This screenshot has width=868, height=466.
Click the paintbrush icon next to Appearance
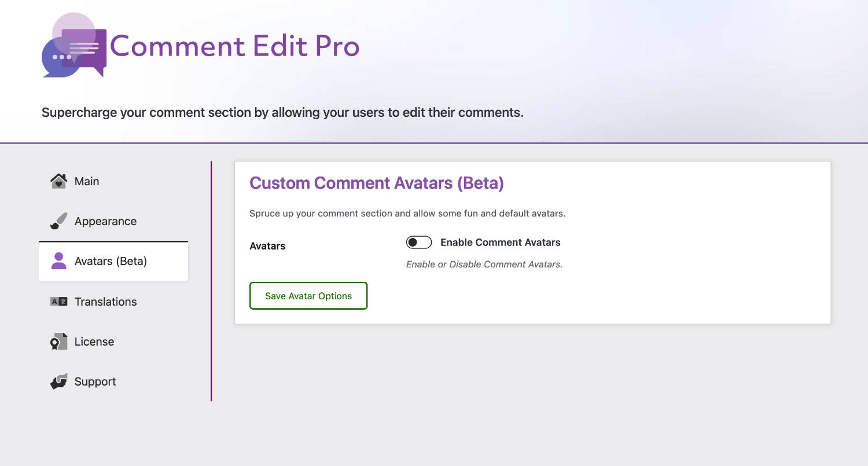coord(58,221)
